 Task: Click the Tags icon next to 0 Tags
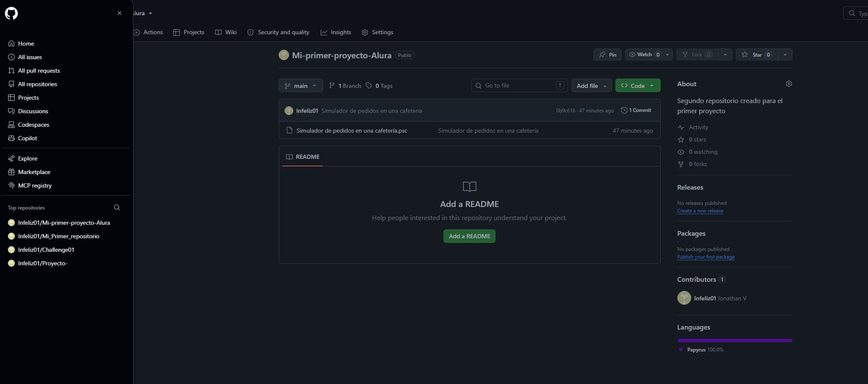[369, 86]
